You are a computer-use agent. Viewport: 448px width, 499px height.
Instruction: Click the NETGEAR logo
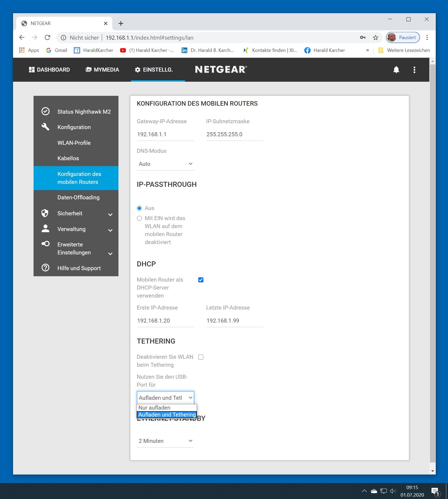pos(221,69)
